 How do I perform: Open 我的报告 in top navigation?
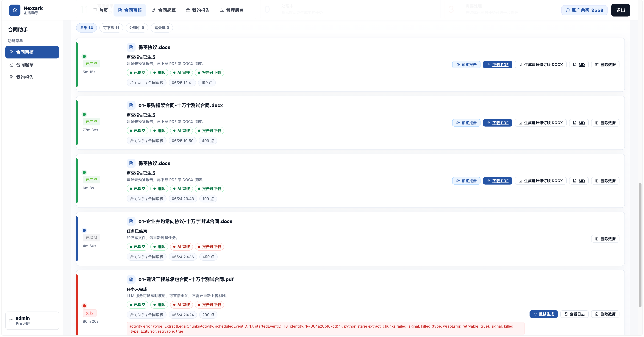pyautogui.click(x=198, y=10)
